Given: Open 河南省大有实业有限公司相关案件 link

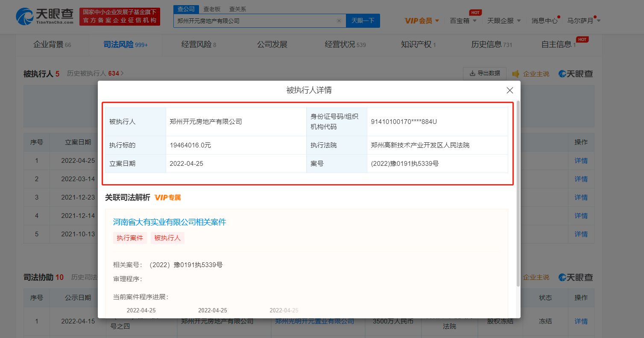Looking at the screenshot, I should 169,222.
